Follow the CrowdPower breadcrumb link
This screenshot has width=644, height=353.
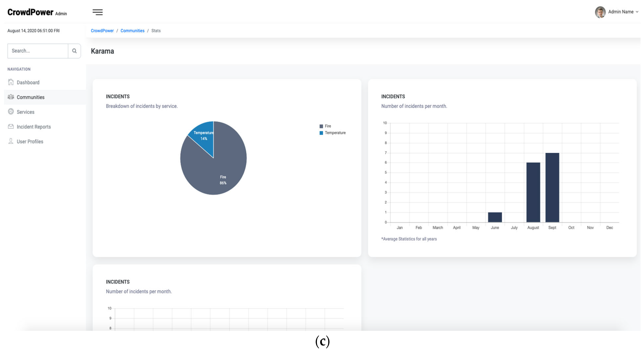102,31
